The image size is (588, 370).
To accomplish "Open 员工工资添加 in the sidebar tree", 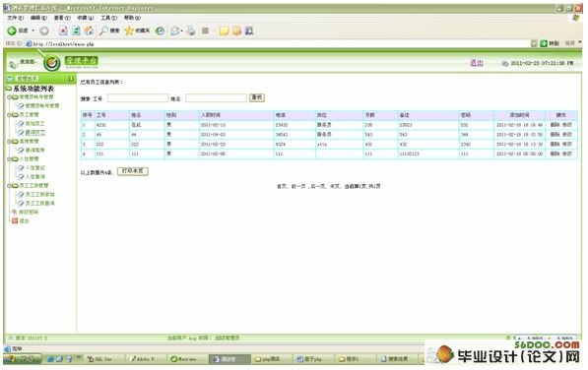I will [40, 195].
